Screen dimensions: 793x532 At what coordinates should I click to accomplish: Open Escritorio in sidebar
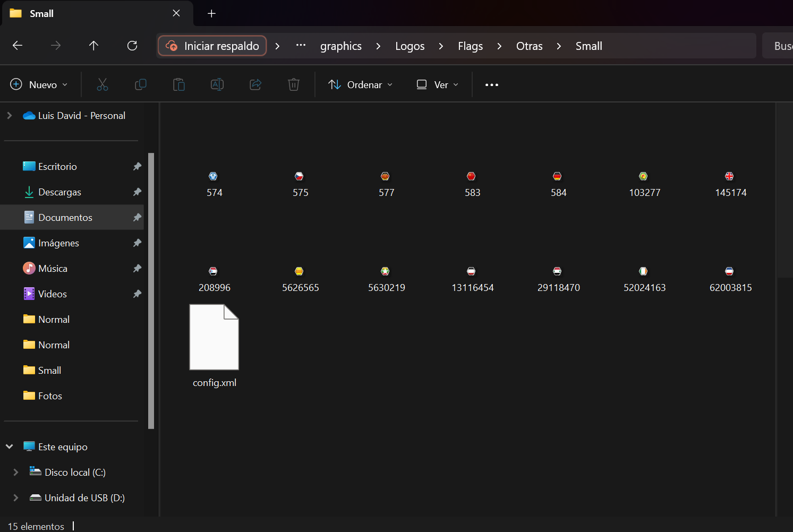click(73, 166)
